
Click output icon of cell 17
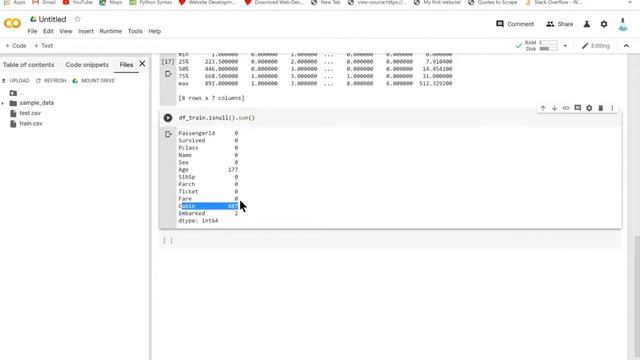168,74
